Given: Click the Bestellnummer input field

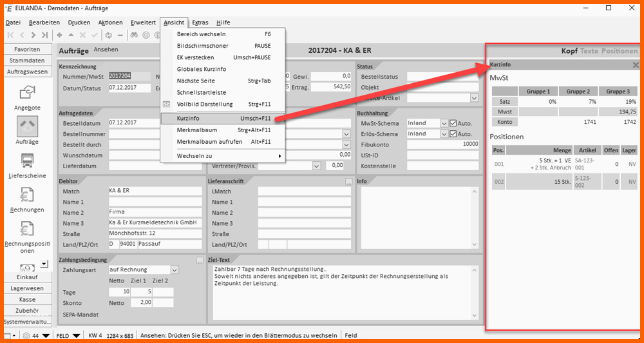Looking at the screenshot, I should pos(155,134).
